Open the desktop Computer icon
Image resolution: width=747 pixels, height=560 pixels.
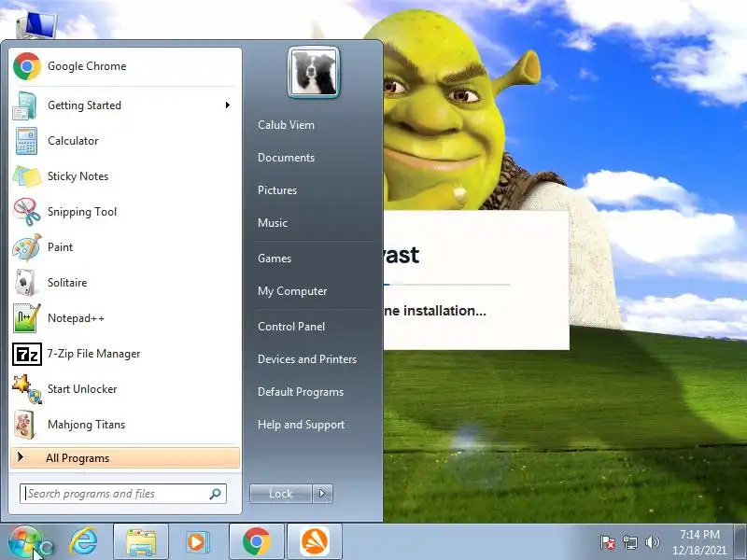(36, 24)
